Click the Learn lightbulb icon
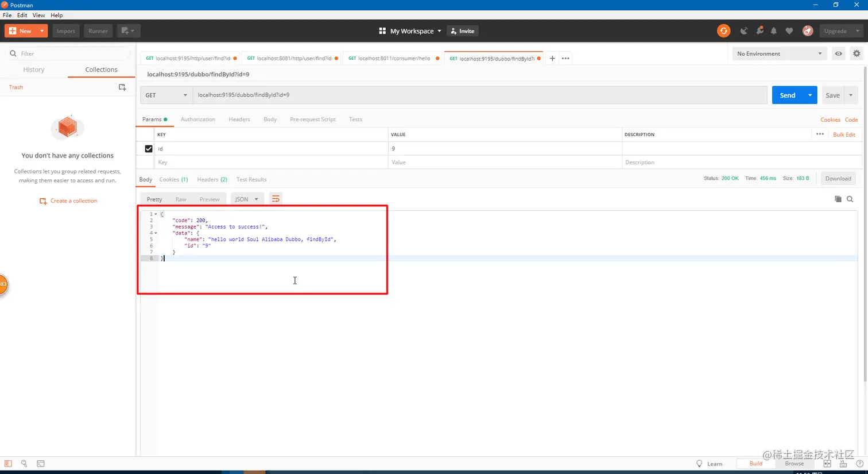This screenshot has height=474, width=868. [x=699, y=464]
